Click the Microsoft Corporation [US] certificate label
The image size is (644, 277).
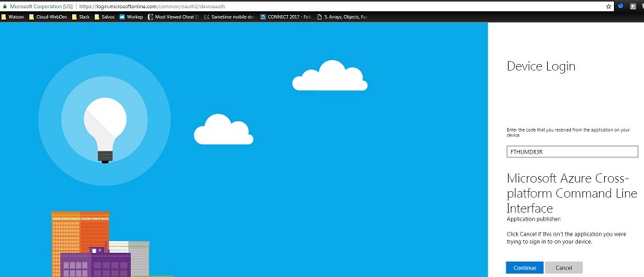point(41,7)
